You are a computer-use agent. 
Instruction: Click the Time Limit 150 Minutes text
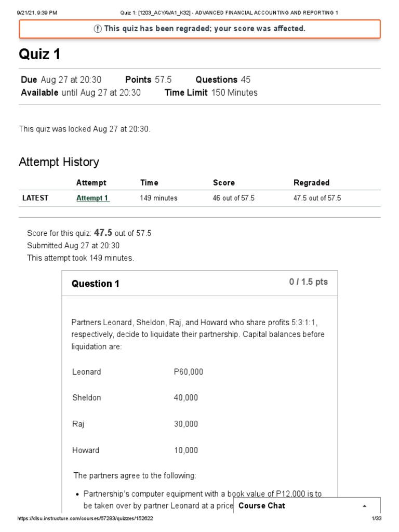pyautogui.click(x=211, y=92)
